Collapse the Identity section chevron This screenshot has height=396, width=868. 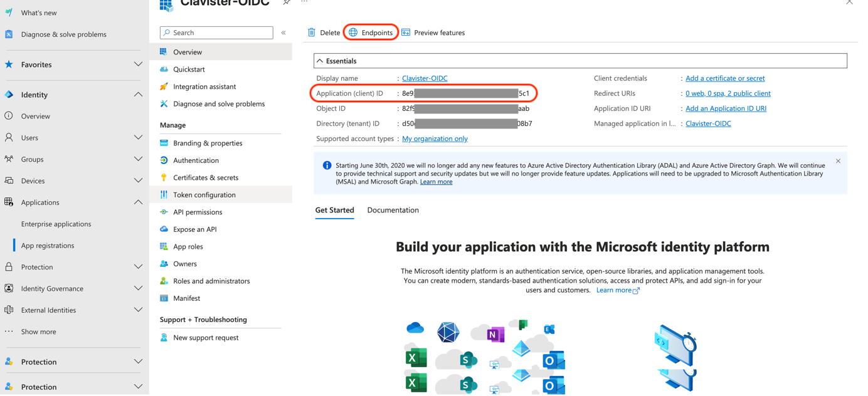point(138,95)
